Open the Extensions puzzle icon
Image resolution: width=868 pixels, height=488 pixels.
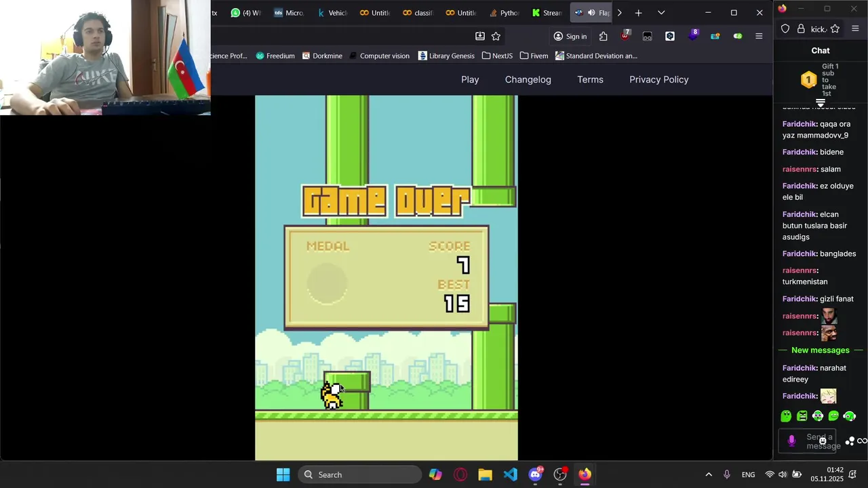[x=604, y=36]
